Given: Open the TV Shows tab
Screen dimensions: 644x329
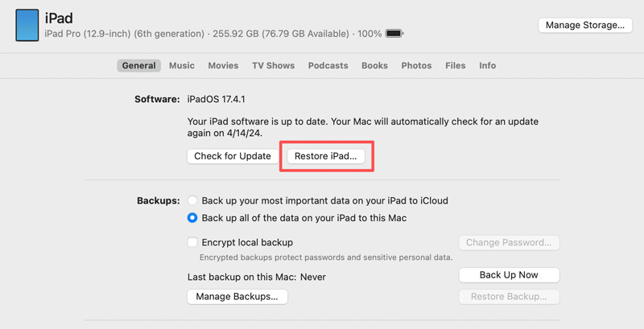Looking at the screenshot, I should pyautogui.click(x=273, y=66).
